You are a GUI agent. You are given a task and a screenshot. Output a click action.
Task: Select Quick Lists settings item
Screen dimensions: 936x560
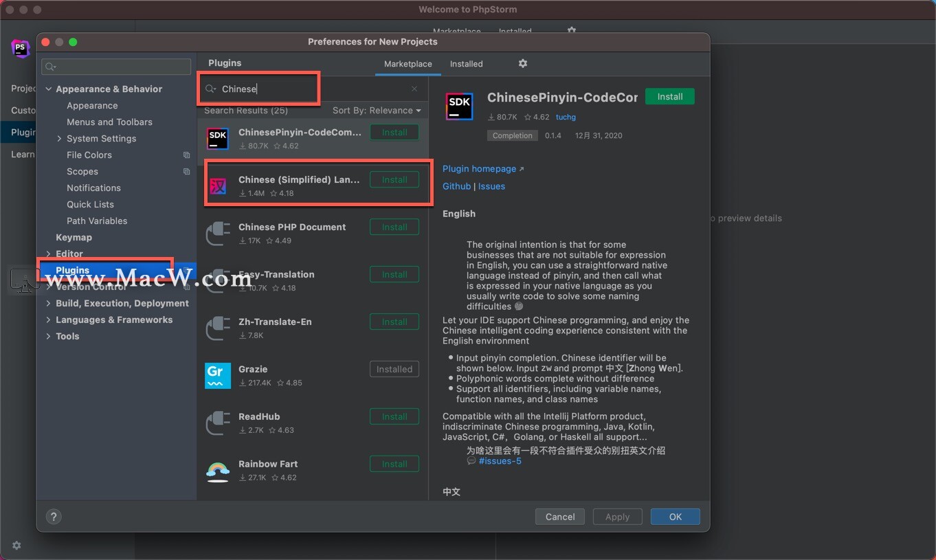(x=90, y=205)
